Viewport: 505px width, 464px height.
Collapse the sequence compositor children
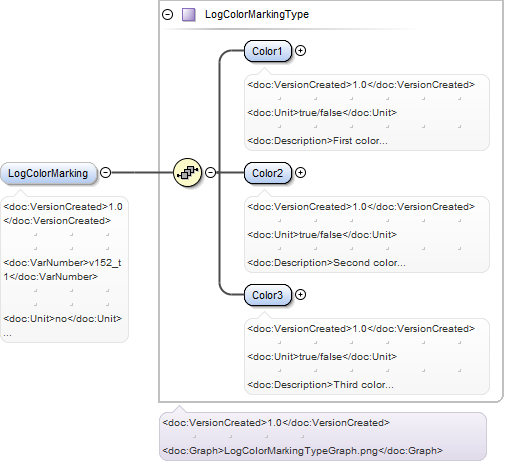[210, 173]
